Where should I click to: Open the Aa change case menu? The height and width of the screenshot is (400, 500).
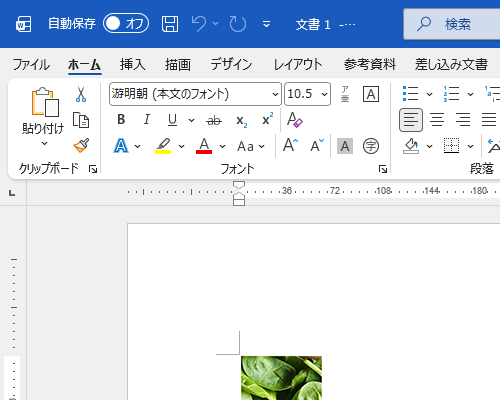click(251, 146)
